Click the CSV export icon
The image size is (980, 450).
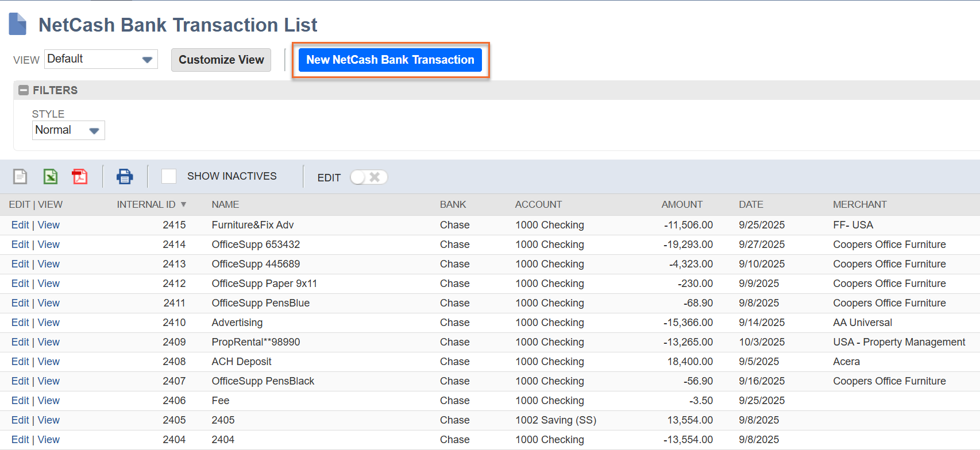(x=20, y=176)
